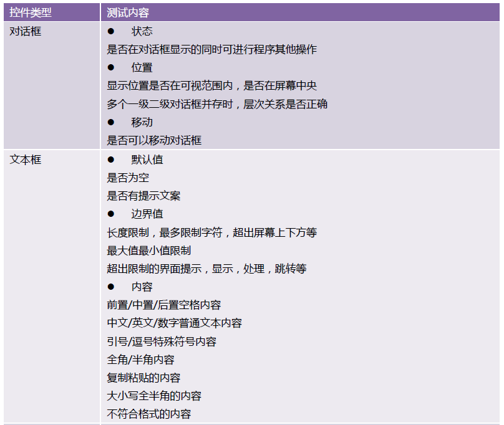Click the line 最大值最小值限制
This screenshot has width=504, height=425.
pyautogui.click(x=149, y=251)
